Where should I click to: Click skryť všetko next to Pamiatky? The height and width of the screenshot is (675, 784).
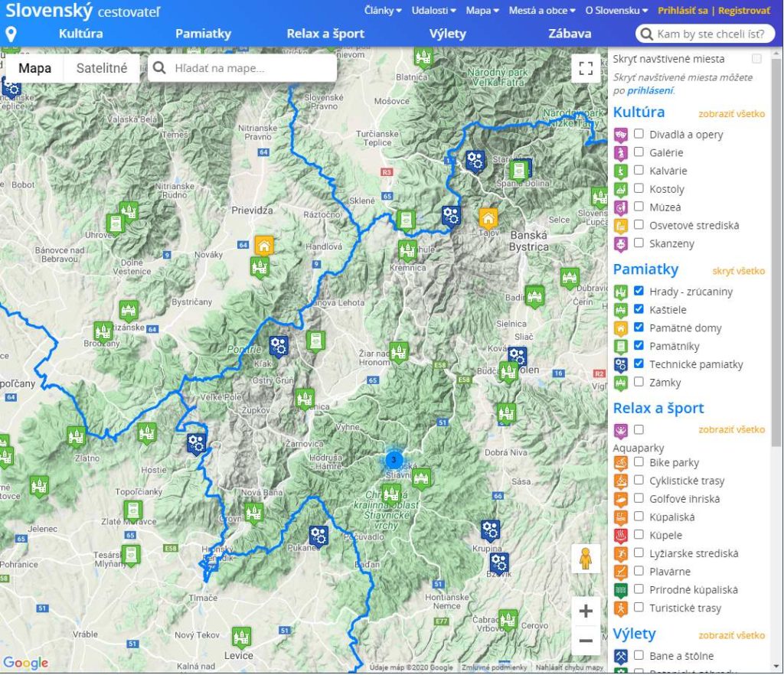pyautogui.click(x=738, y=271)
